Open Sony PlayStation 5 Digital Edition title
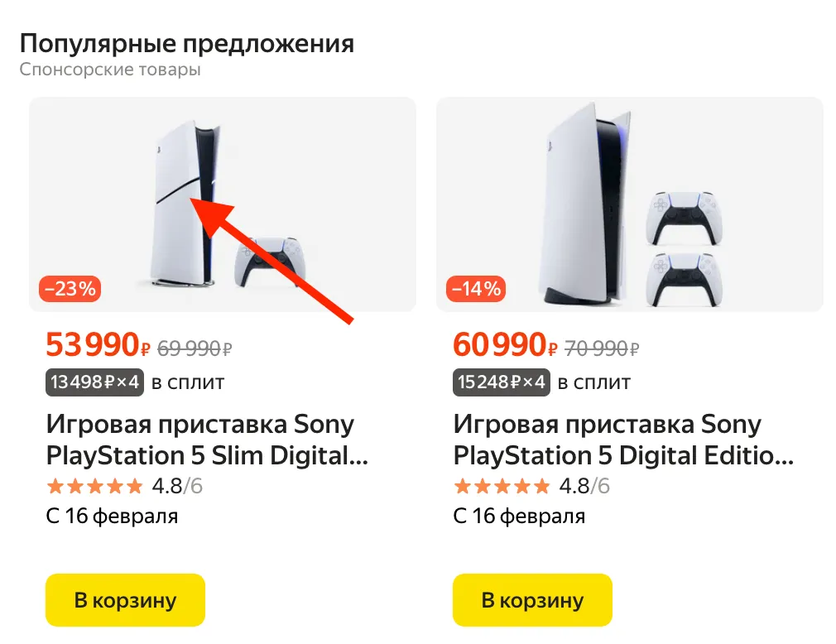Image resolution: width=836 pixels, height=644 pixels. [x=623, y=440]
